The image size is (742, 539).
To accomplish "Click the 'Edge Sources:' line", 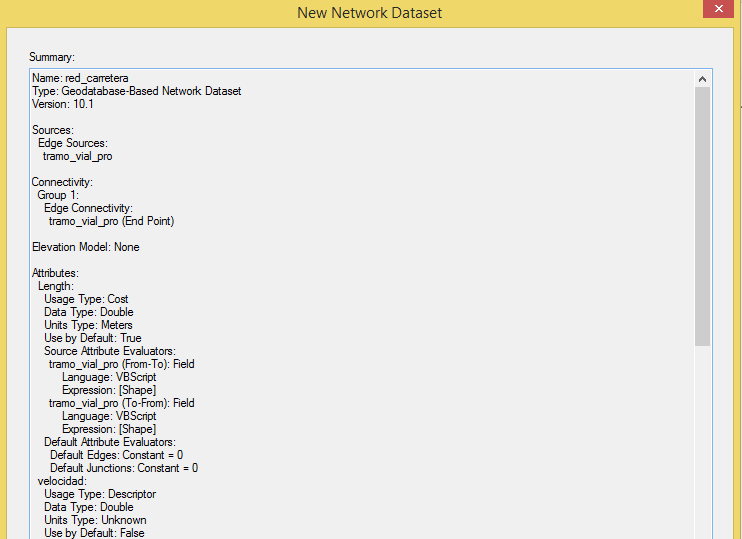I will click(x=72, y=143).
